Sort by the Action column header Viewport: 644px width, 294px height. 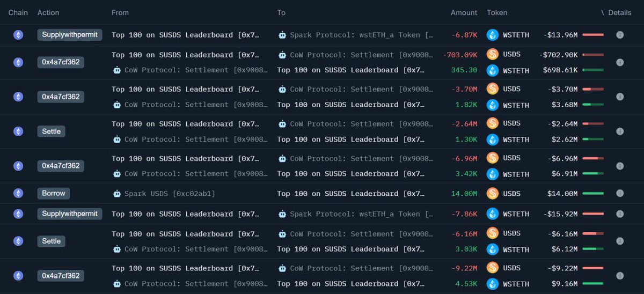tap(48, 12)
